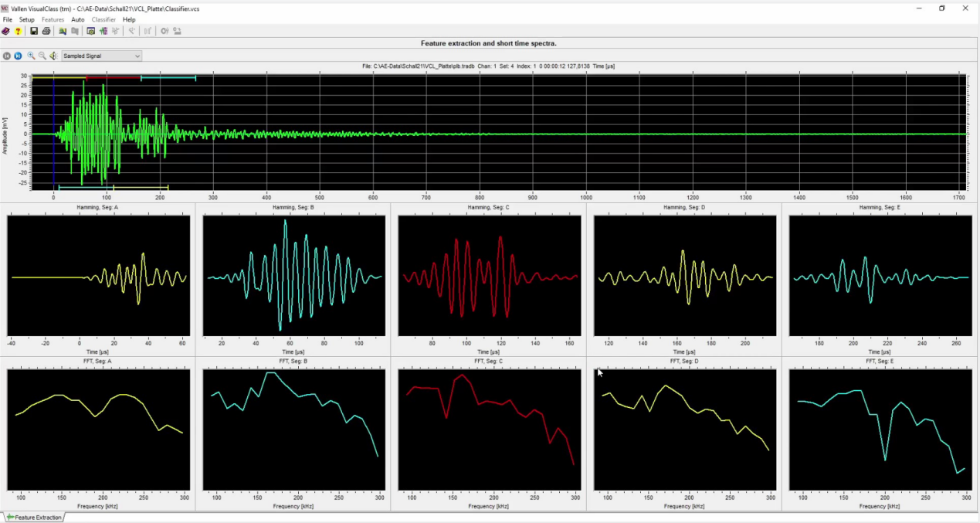Click the Save (floppy disk) toolbar icon
The height and width of the screenshot is (523, 980).
click(x=34, y=31)
